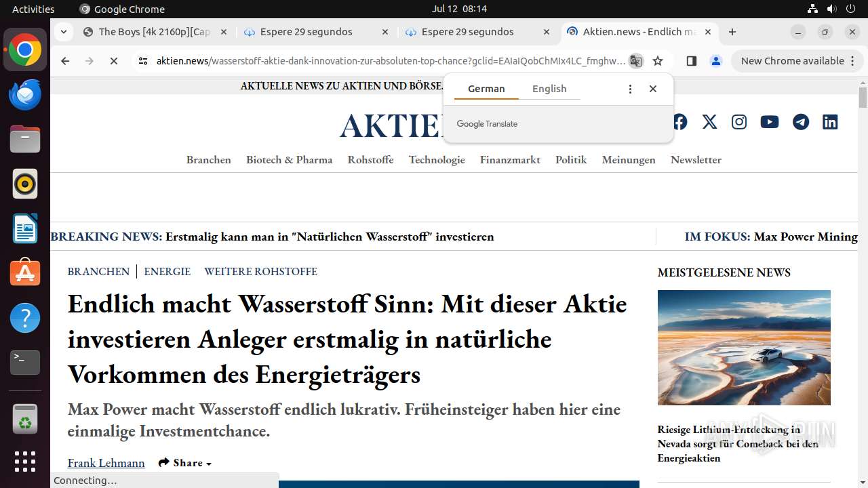The width and height of the screenshot is (868, 488).
Task: Open the BRANCHEN category link
Action: click(98, 271)
